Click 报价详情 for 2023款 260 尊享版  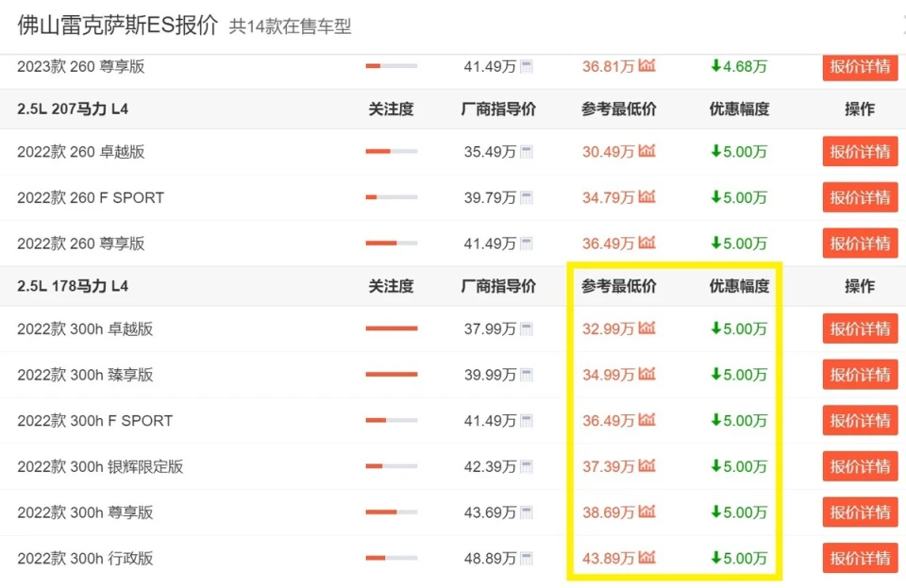(x=861, y=67)
